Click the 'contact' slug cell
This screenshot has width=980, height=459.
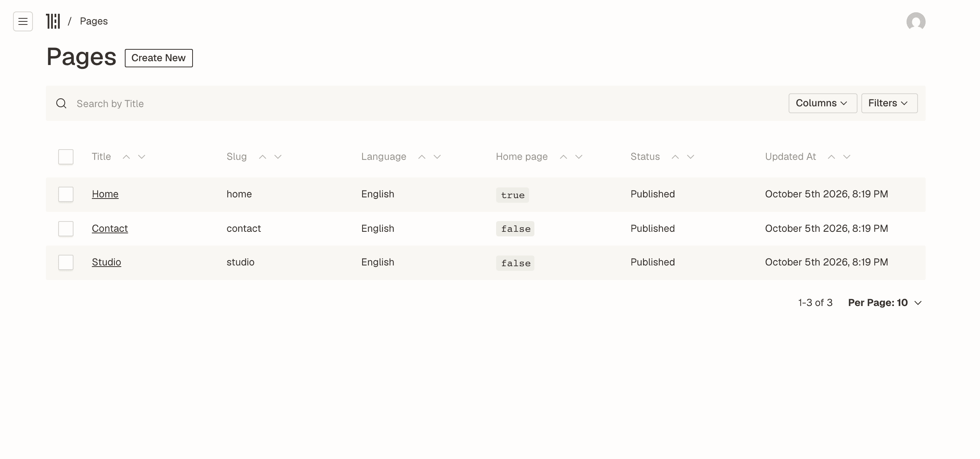point(243,228)
